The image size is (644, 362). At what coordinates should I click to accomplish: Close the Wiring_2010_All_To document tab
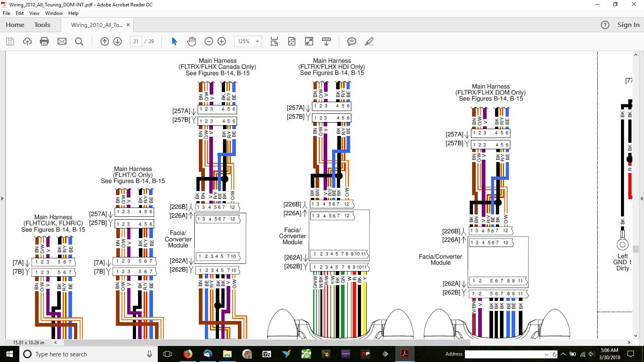[x=128, y=25]
